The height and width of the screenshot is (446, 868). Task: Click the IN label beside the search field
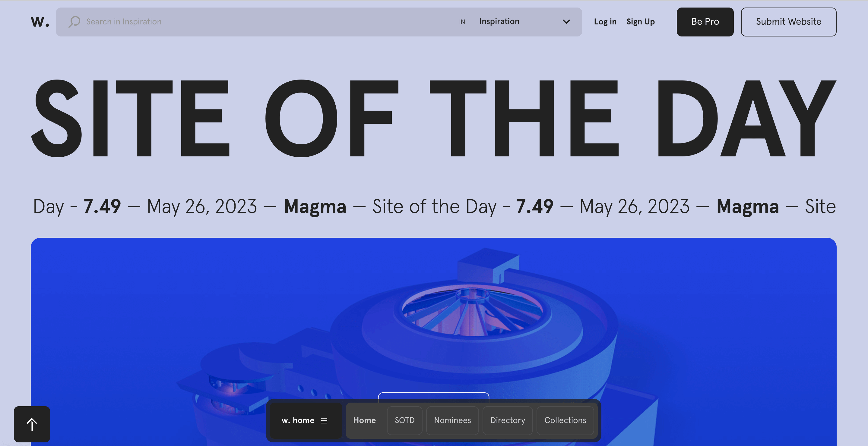coord(462,22)
